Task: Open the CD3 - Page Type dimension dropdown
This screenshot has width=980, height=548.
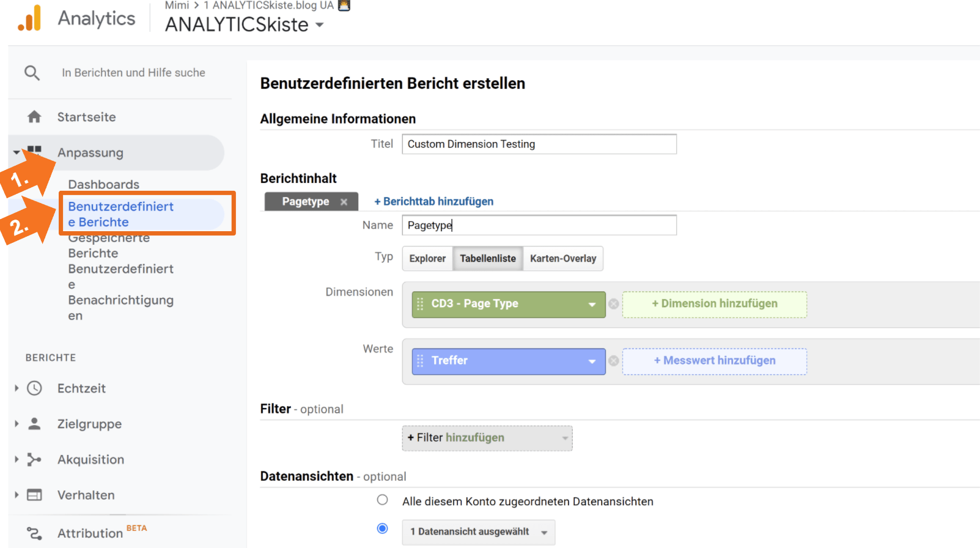Action: click(592, 305)
